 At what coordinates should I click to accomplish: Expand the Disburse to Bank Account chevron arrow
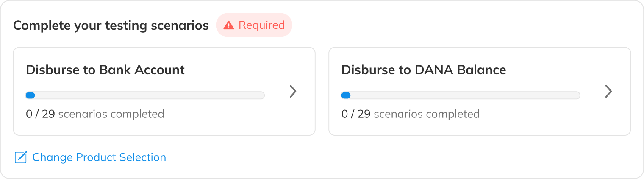293,91
